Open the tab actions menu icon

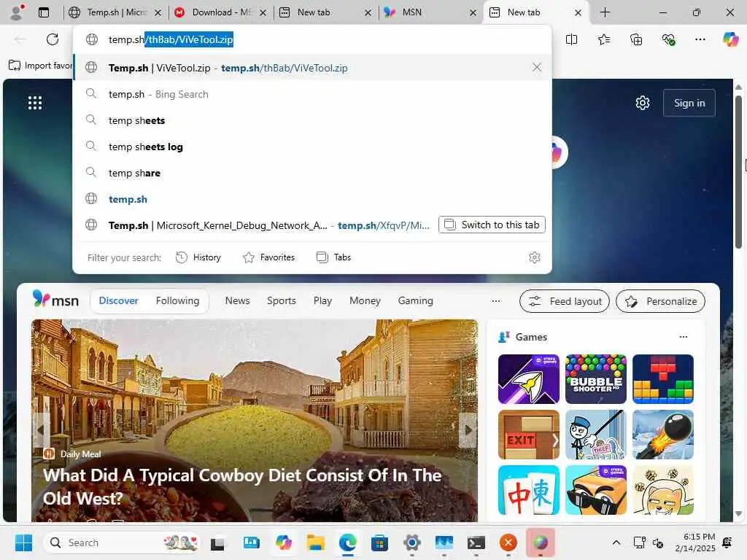(x=43, y=12)
